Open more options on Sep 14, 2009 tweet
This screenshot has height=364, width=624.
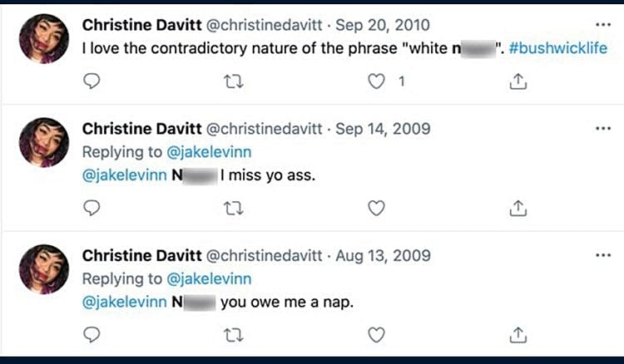(603, 129)
